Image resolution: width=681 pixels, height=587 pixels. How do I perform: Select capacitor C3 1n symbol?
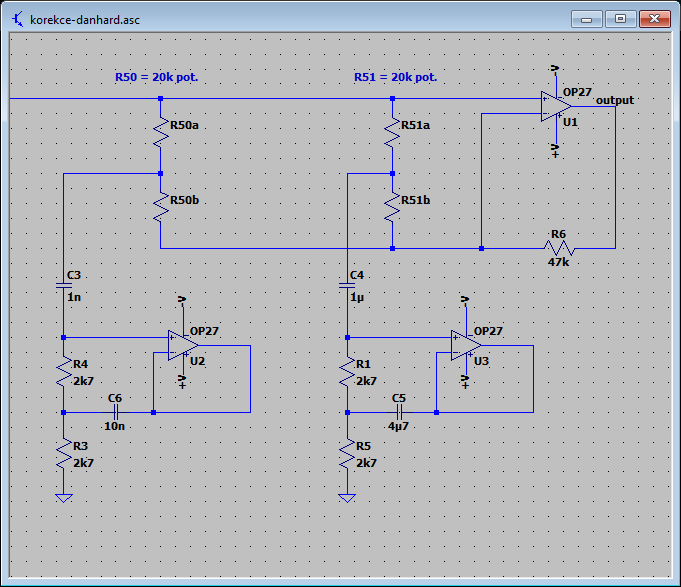[x=64, y=286]
